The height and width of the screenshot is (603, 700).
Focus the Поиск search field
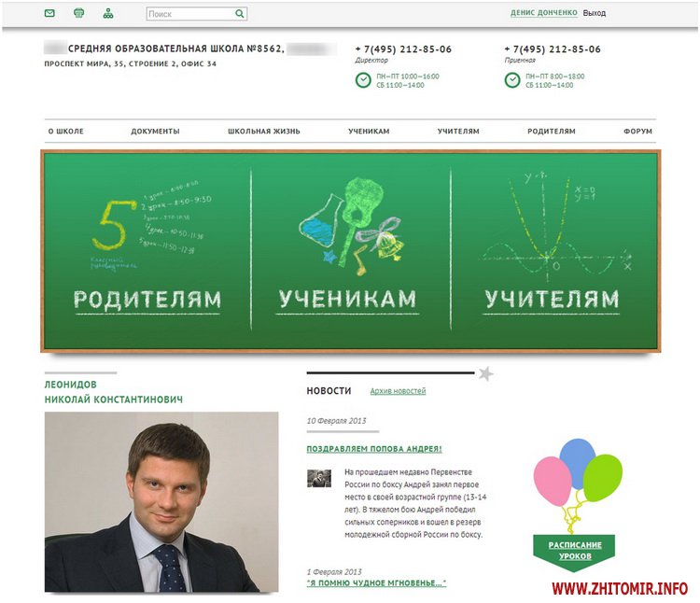pos(191,14)
